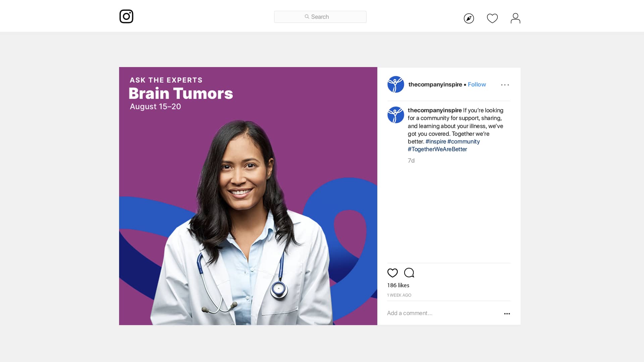644x362 pixels.
Task: Open the Instagram home logo
Action: click(x=126, y=16)
